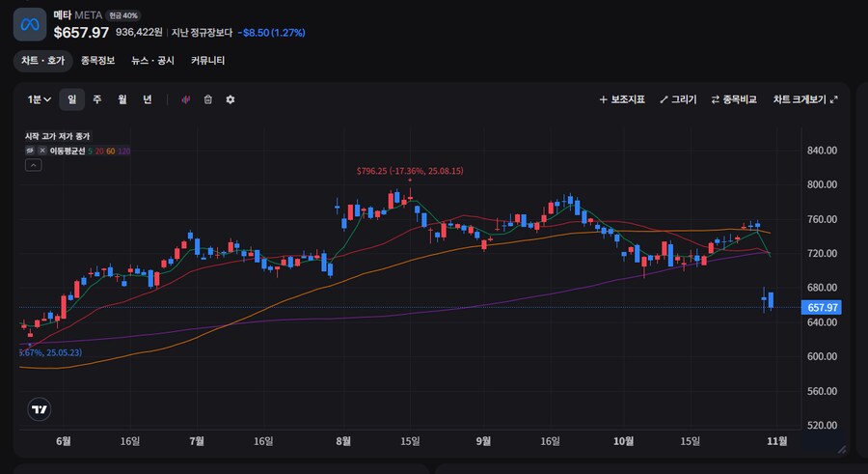Hide the 이동평균선 indicator with eye icon
The height and width of the screenshot is (474, 868).
click(x=30, y=151)
